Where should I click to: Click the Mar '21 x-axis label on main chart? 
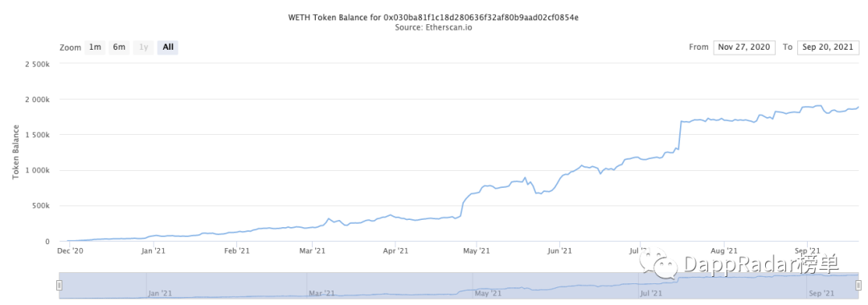pos(312,251)
